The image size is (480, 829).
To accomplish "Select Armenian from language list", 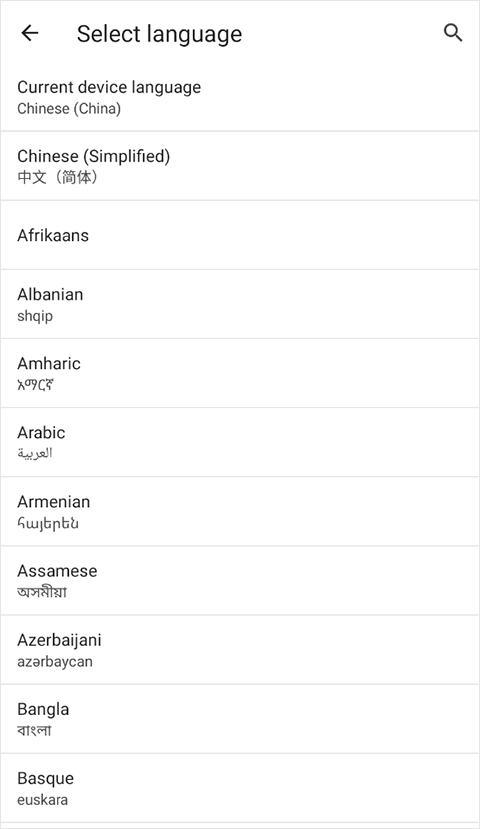I will 240,512.
